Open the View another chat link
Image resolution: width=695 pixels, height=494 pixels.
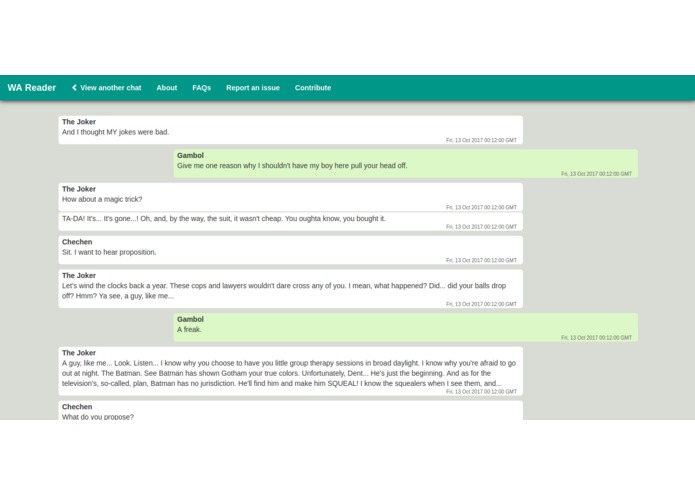(x=107, y=88)
